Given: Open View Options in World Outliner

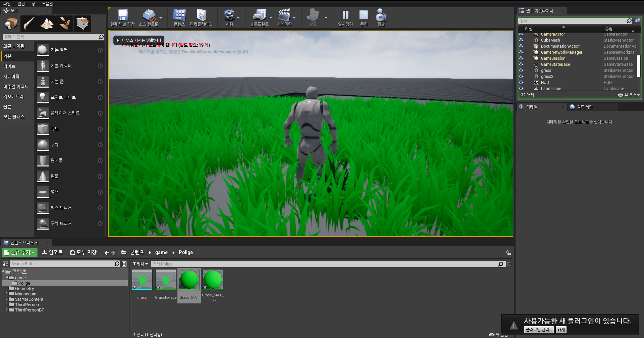Looking at the screenshot, I should (629, 95).
